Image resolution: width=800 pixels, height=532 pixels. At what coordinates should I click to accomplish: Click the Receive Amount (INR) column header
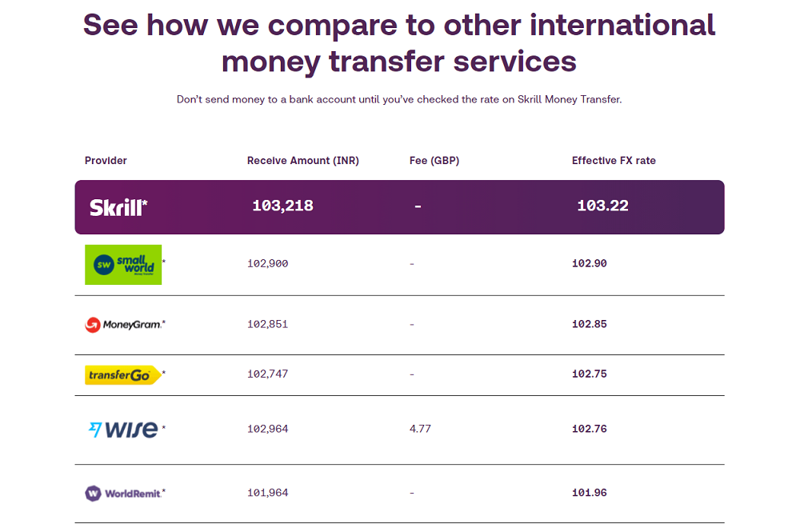point(303,161)
